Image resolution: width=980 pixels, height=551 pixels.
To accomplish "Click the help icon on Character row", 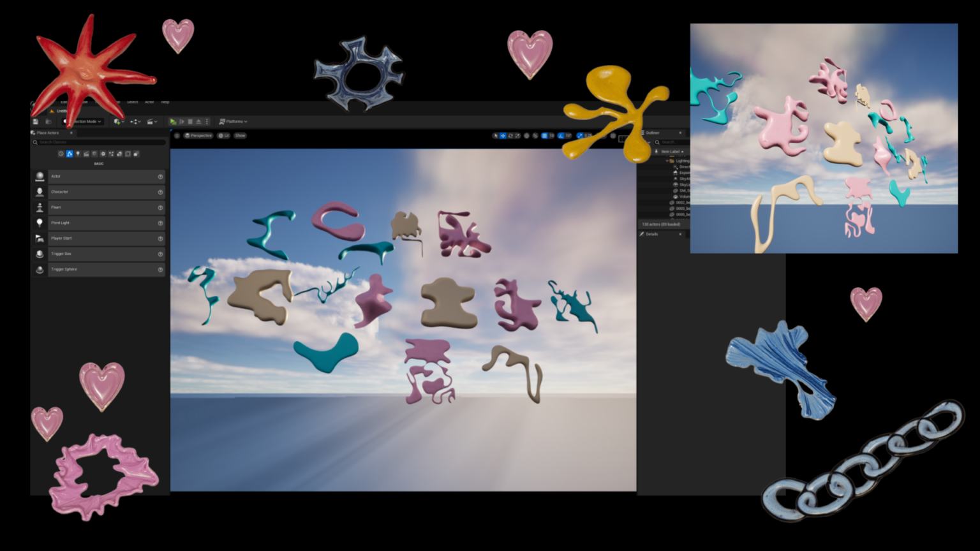I will point(160,191).
